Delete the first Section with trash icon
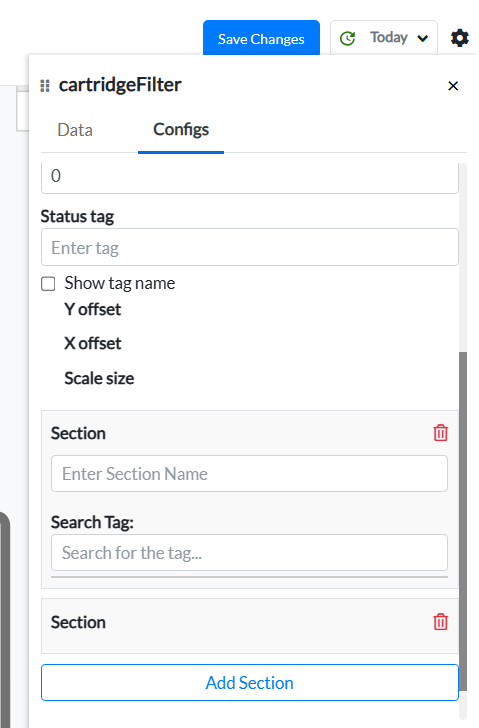This screenshot has height=728, width=479. point(440,433)
